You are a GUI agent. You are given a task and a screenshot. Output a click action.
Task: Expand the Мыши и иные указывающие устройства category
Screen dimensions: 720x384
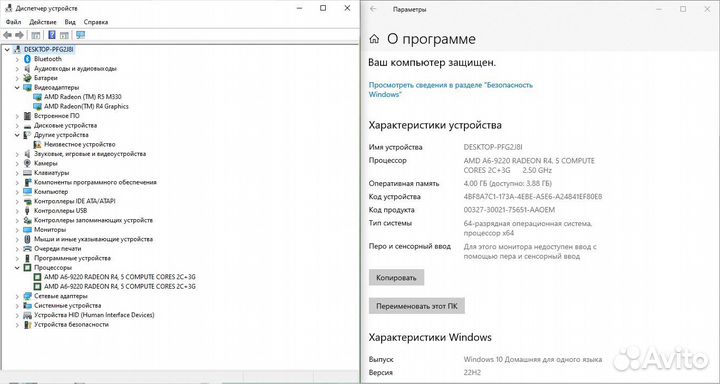tap(17, 239)
